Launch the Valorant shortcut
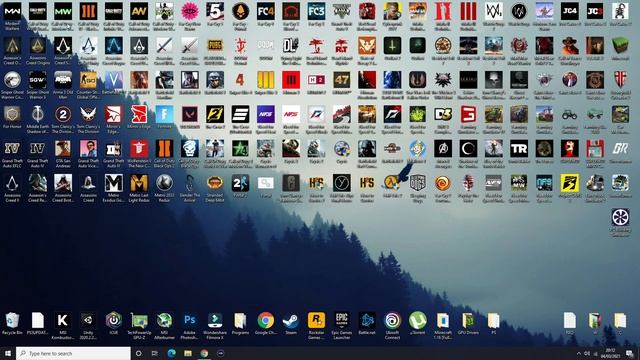 (189, 115)
